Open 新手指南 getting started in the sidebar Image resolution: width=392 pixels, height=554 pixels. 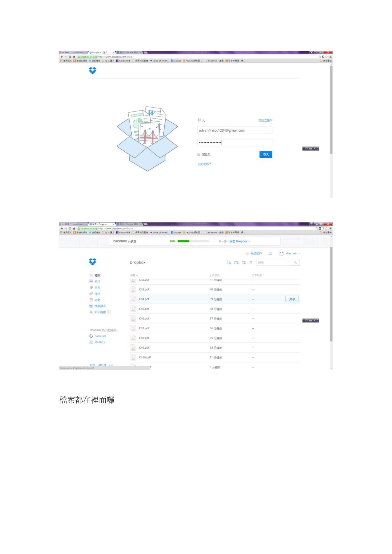(100, 312)
